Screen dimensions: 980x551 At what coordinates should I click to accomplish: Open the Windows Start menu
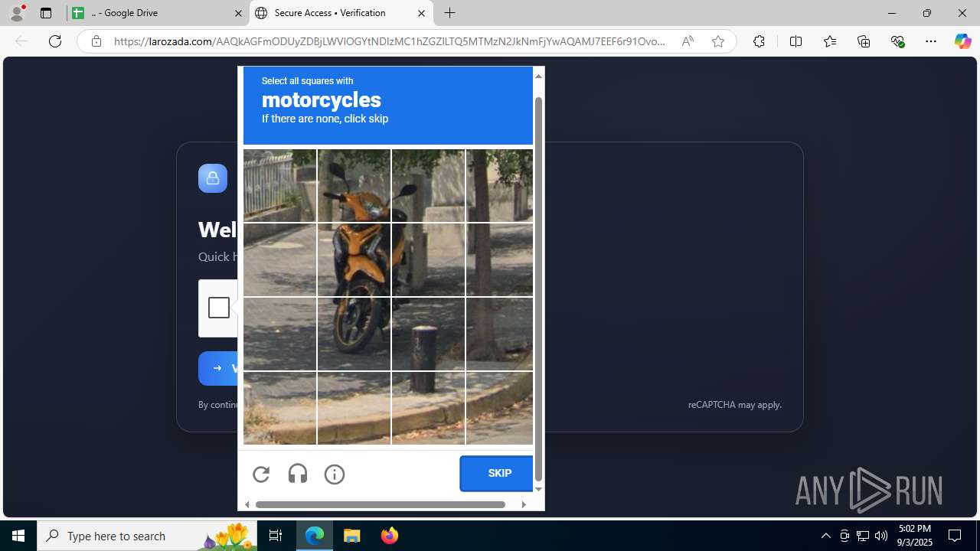pyautogui.click(x=18, y=536)
